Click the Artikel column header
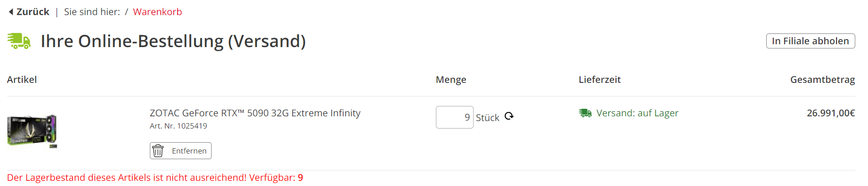Image resolution: width=868 pixels, height=186 pixels. 22,80
